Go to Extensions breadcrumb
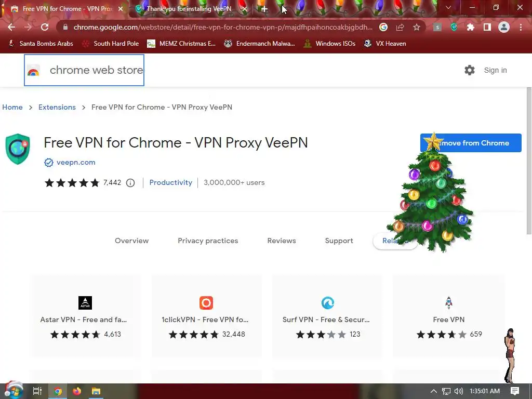This screenshot has width=532, height=399. click(x=57, y=107)
